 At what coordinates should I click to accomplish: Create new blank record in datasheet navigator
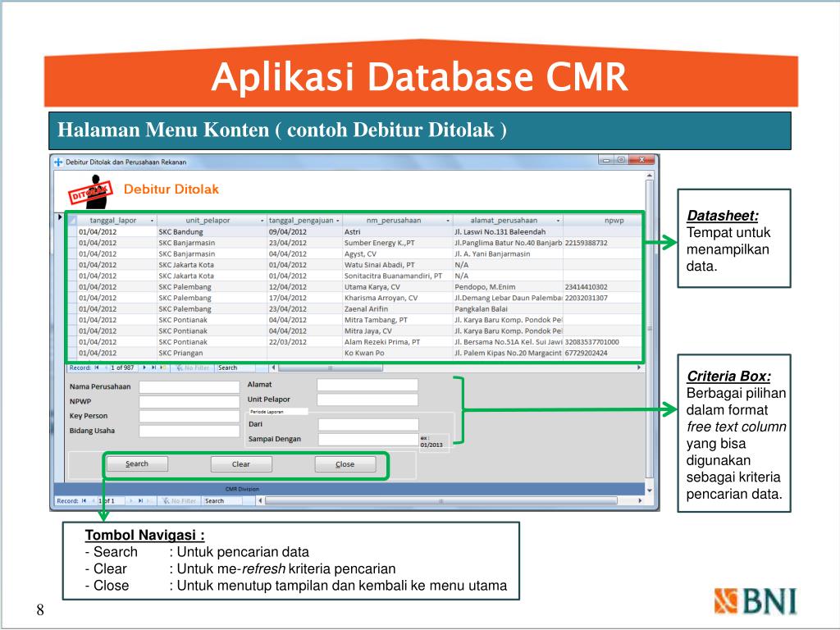point(163,368)
